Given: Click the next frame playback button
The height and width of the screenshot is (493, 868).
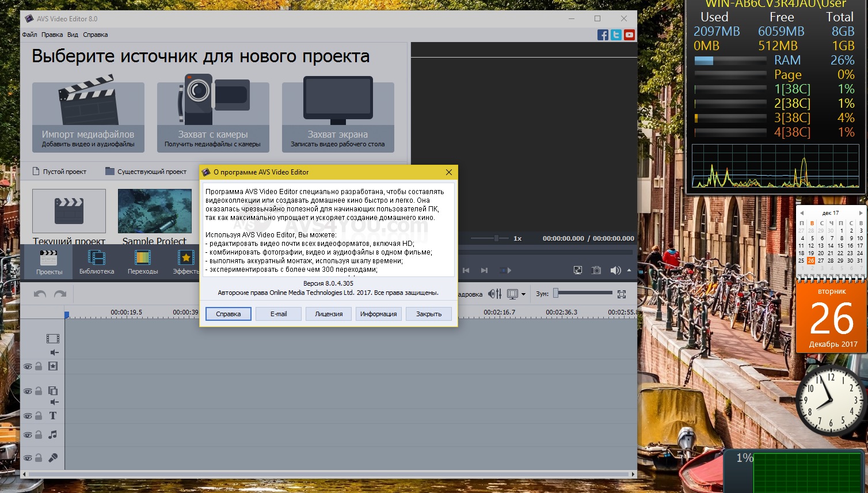Looking at the screenshot, I should coord(484,270).
